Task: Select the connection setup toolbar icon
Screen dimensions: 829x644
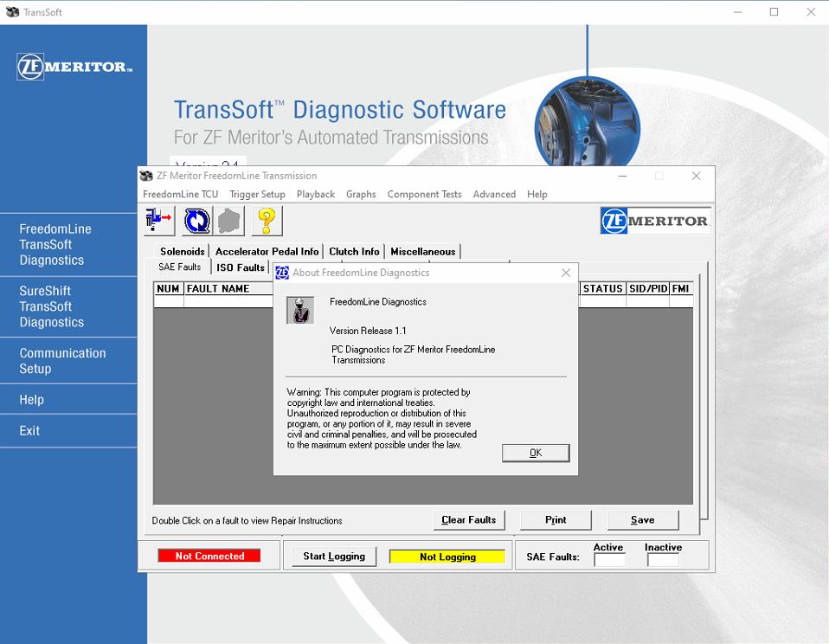Action: 157,221
